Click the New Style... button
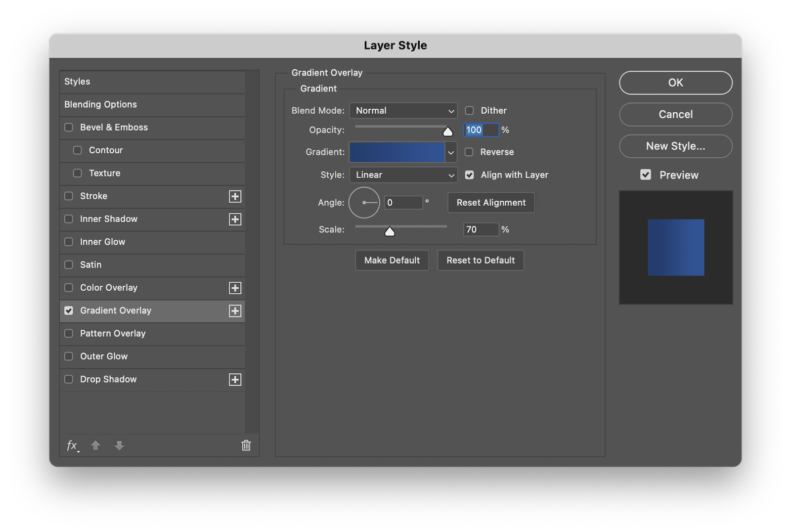The image size is (791, 532). [x=676, y=146]
